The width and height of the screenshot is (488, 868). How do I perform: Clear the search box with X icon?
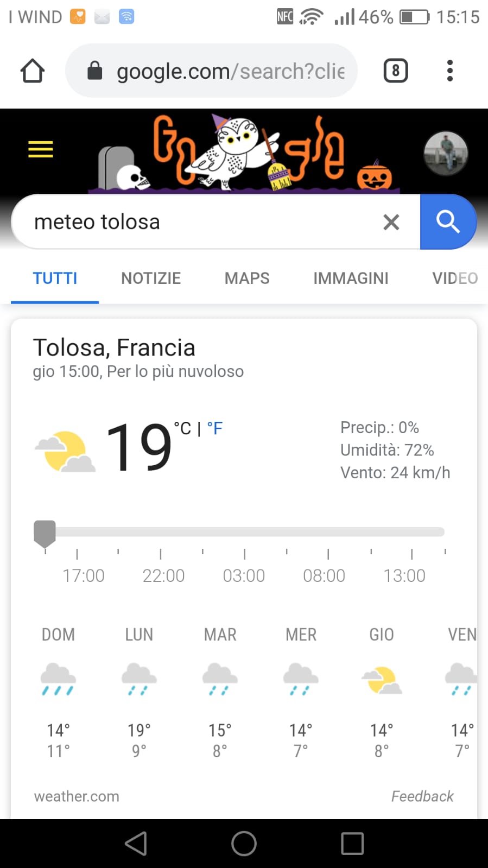391,222
